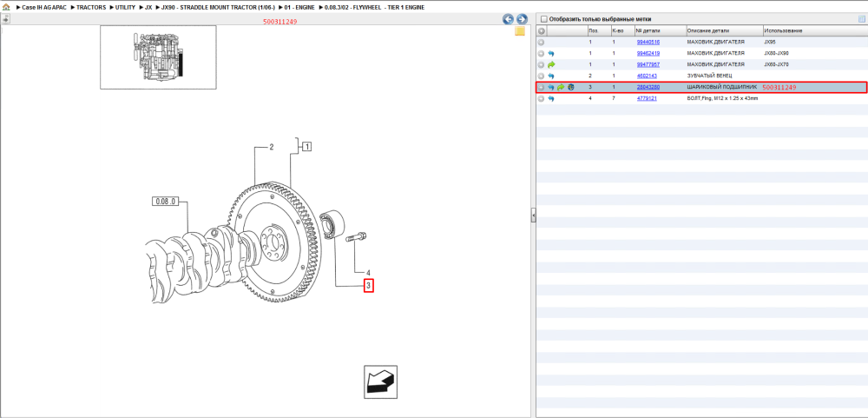Click blue replacement arrow on row 4779121
The height and width of the screenshot is (418, 868).
pyautogui.click(x=551, y=99)
